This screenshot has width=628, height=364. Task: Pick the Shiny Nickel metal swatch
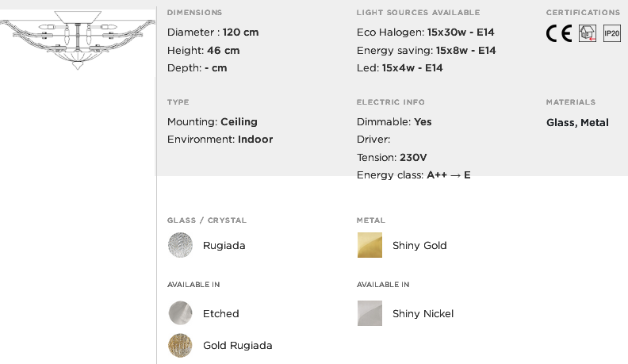pos(370,313)
